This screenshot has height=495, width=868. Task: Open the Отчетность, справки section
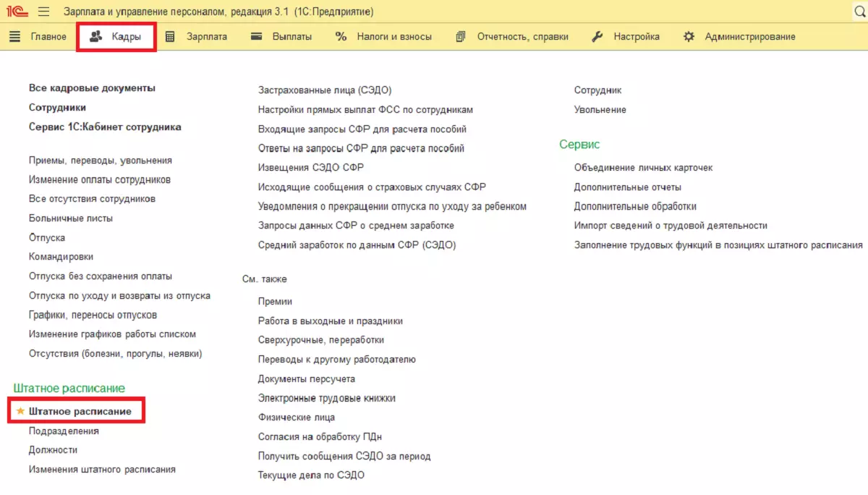(x=523, y=36)
